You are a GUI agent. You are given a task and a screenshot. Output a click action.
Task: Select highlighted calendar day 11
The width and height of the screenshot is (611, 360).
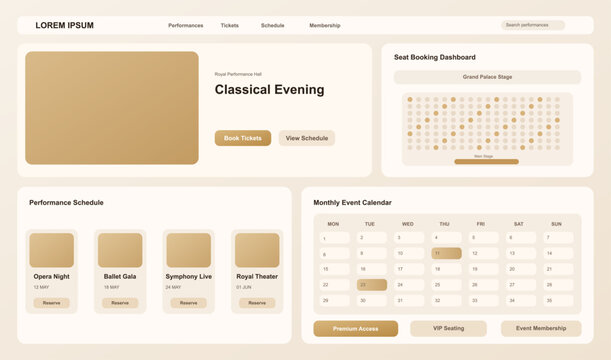447,253
